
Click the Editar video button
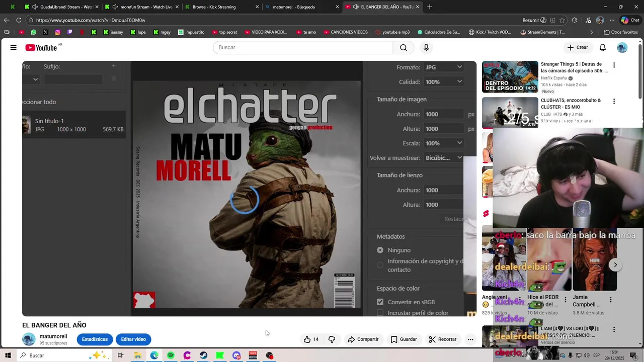coord(133,339)
